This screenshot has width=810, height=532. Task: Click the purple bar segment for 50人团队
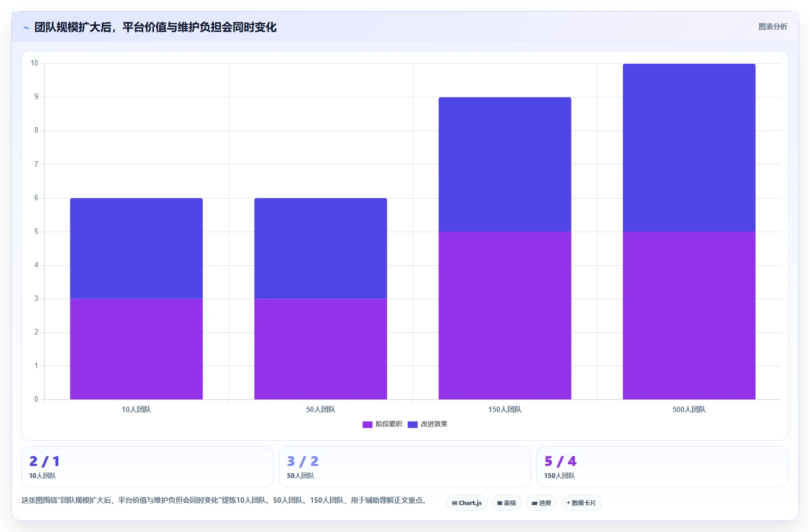click(x=320, y=349)
